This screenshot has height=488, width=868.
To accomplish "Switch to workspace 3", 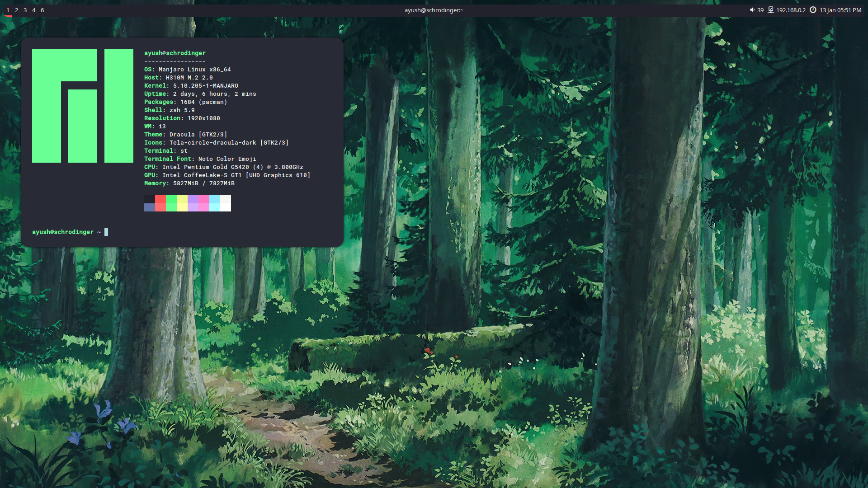I will tap(25, 10).
